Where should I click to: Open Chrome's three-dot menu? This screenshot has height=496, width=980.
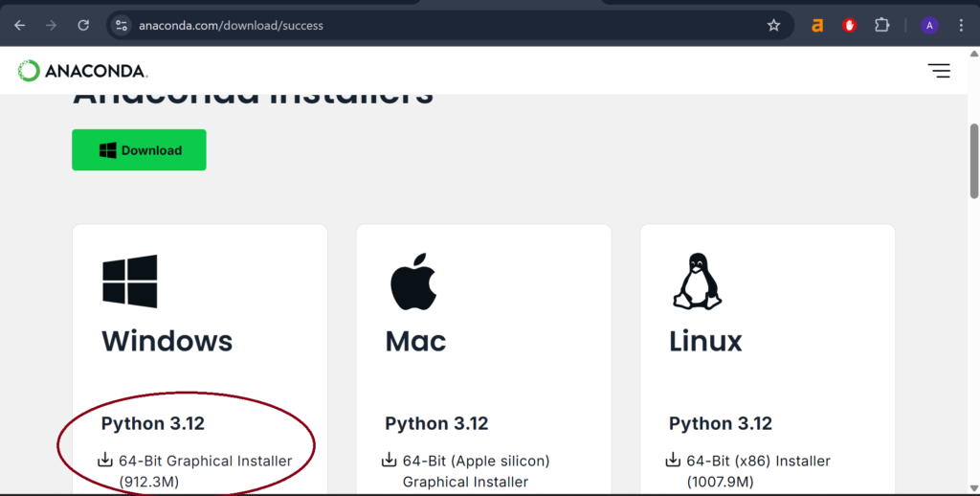tap(961, 26)
